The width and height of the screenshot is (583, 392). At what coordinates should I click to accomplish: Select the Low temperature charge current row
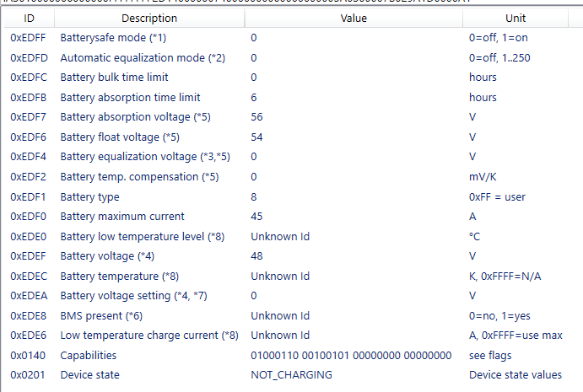(149, 336)
